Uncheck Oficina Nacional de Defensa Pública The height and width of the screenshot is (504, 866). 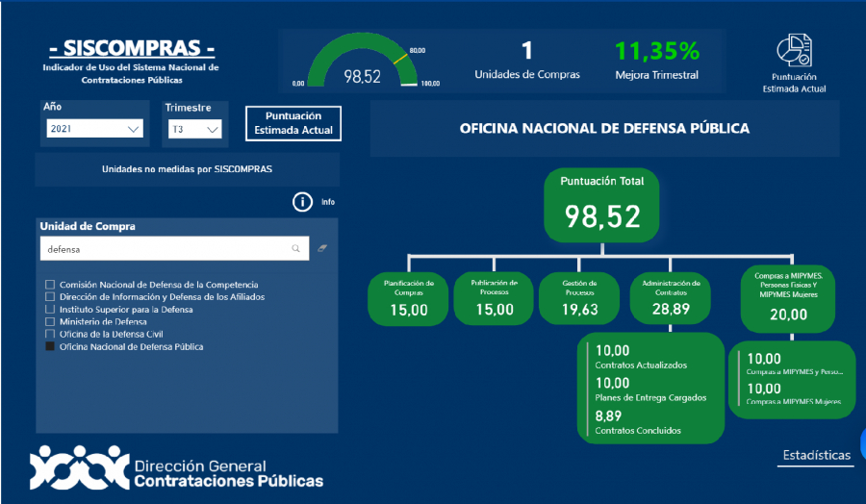coord(50,347)
